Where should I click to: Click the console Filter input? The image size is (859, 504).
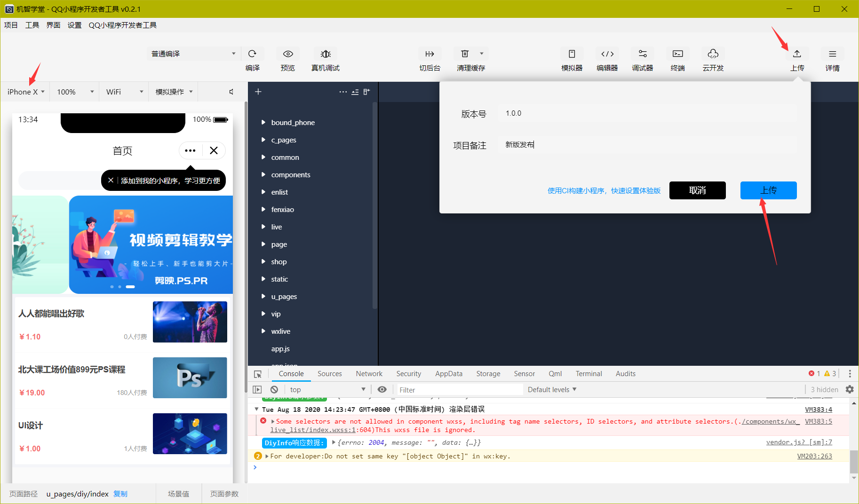(x=459, y=390)
